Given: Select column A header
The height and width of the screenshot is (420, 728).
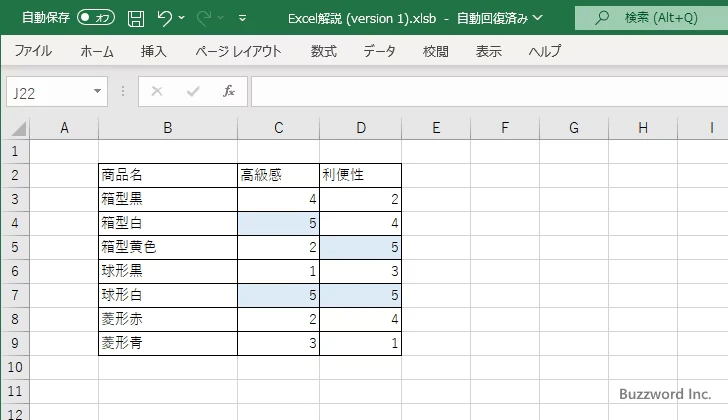Looking at the screenshot, I should coord(64,128).
